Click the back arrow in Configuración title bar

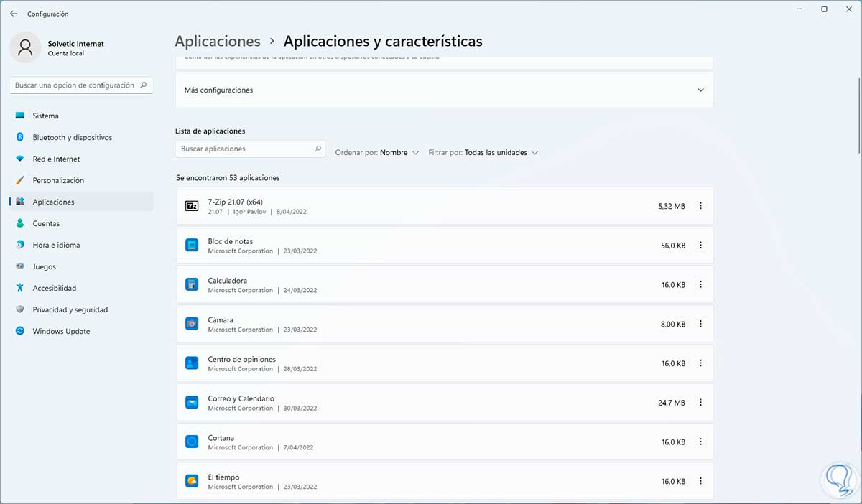pos(13,14)
